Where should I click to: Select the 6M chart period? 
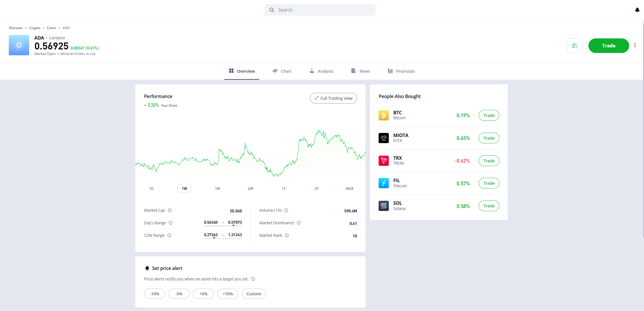(251, 189)
